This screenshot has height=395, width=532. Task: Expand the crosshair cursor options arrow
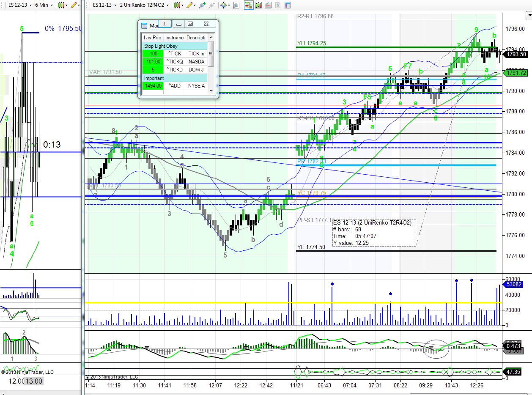[x=228, y=5]
